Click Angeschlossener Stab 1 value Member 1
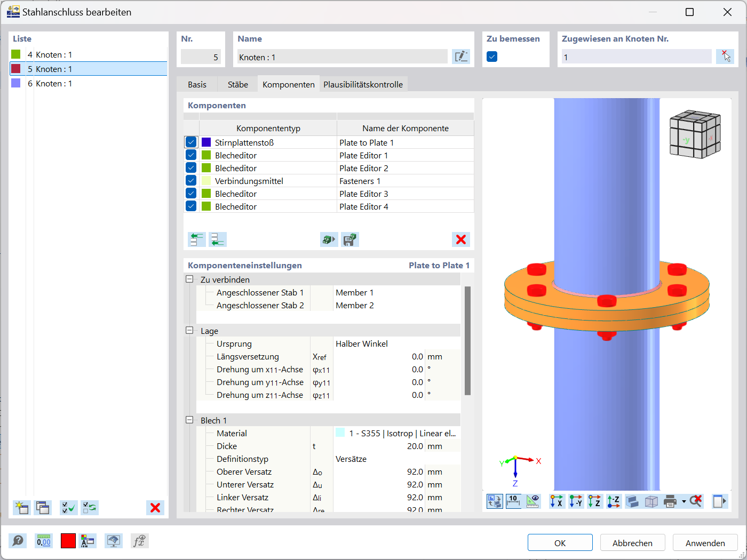This screenshot has height=560, width=747. (355, 293)
